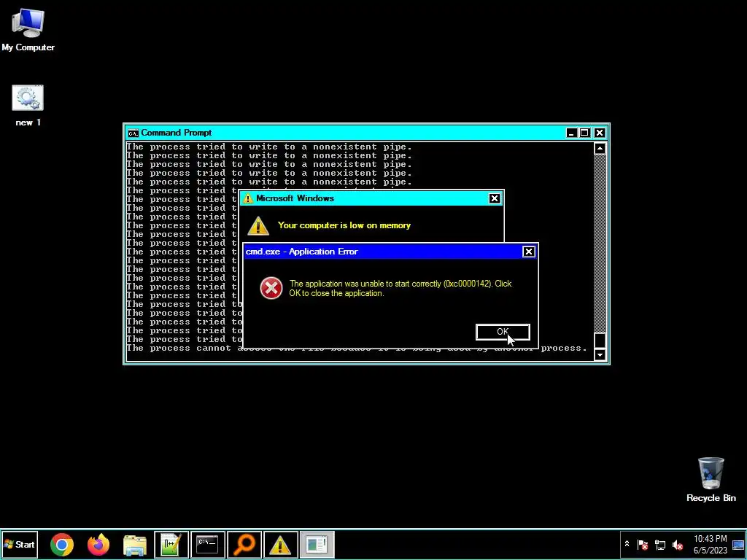Close the Microsoft Windows low memory dialog
Viewport: 747px width, 560px height.
494,198
